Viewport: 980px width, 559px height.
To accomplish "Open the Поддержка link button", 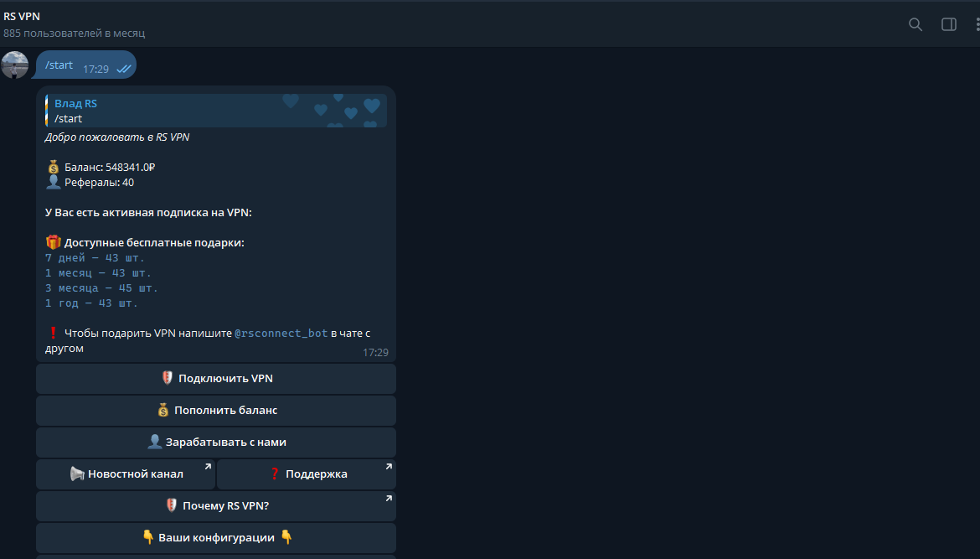I will click(307, 474).
